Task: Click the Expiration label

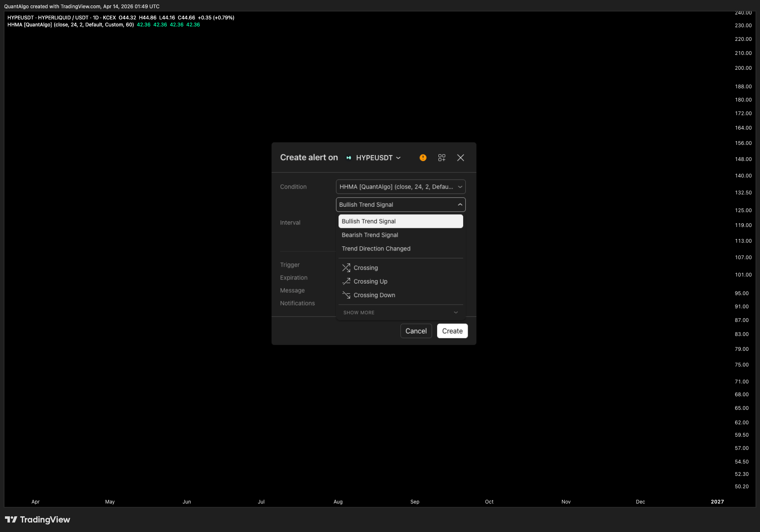Action: point(294,278)
